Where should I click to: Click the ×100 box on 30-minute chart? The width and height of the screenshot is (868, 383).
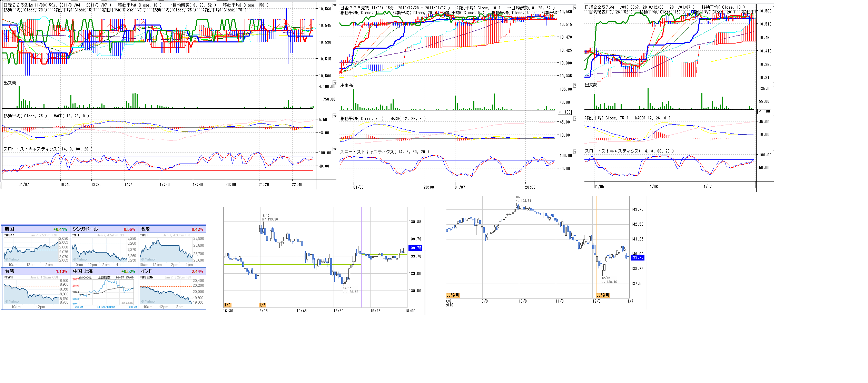tap(764, 111)
